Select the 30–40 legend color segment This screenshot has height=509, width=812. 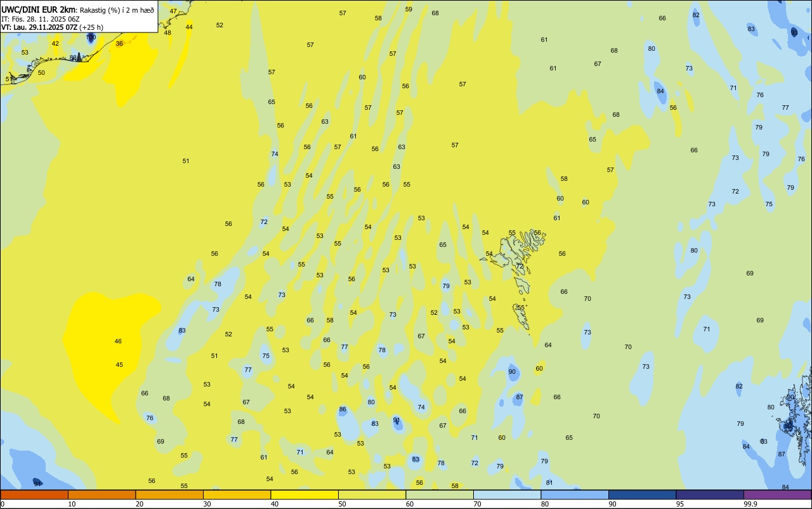237,494
